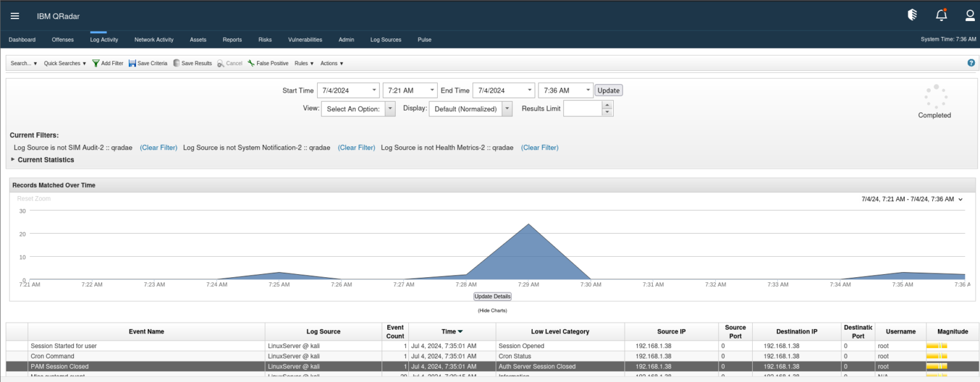Open the blue help question icon
The image size is (980, 382).
tap(971, 63)
